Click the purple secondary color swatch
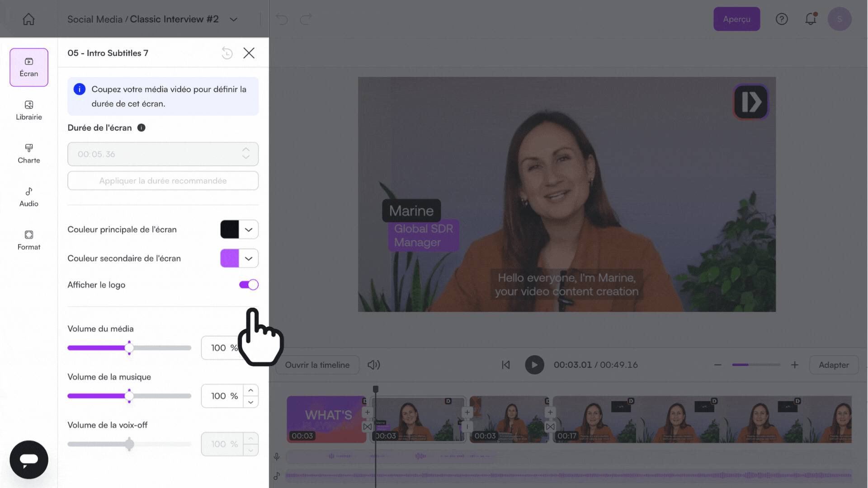The image size is (868, 488). click(x=230, y=258)
